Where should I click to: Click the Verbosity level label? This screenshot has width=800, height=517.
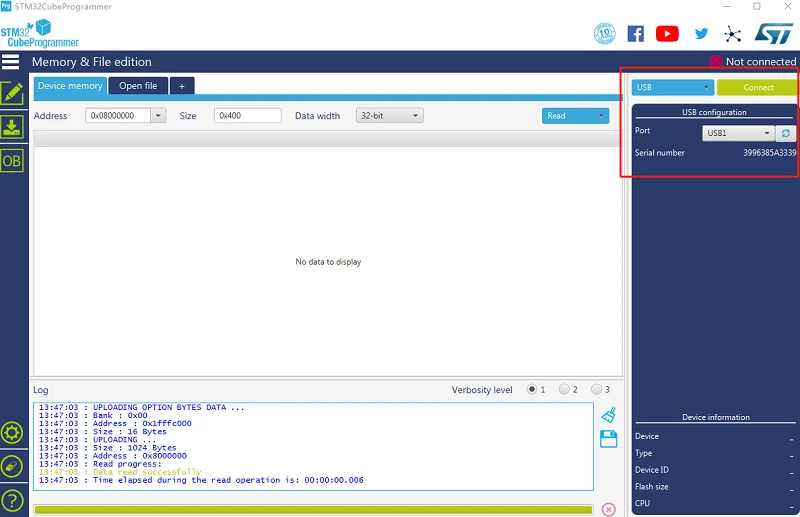tap(482, 389)
